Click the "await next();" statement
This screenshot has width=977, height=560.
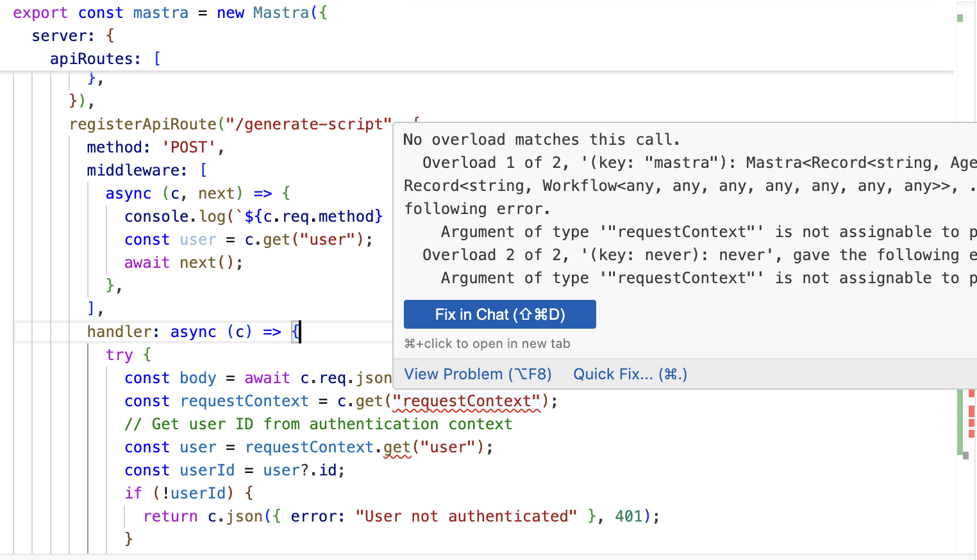[x=184, y=263]
